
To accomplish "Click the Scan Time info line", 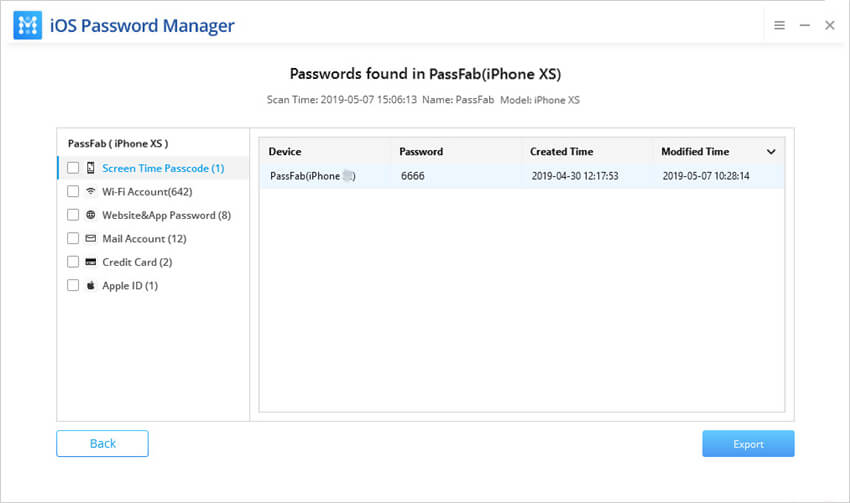I will (x=423, y=100).
